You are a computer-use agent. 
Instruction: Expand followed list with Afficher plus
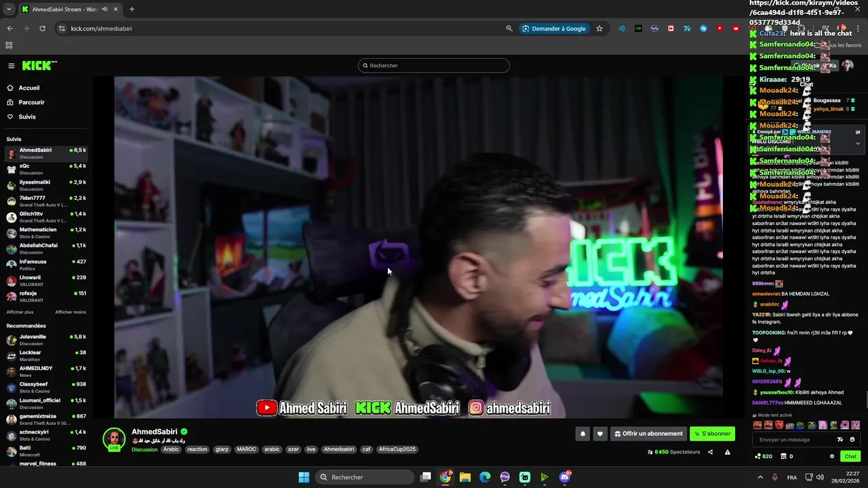pyautogui.click(x=20, y=312)
